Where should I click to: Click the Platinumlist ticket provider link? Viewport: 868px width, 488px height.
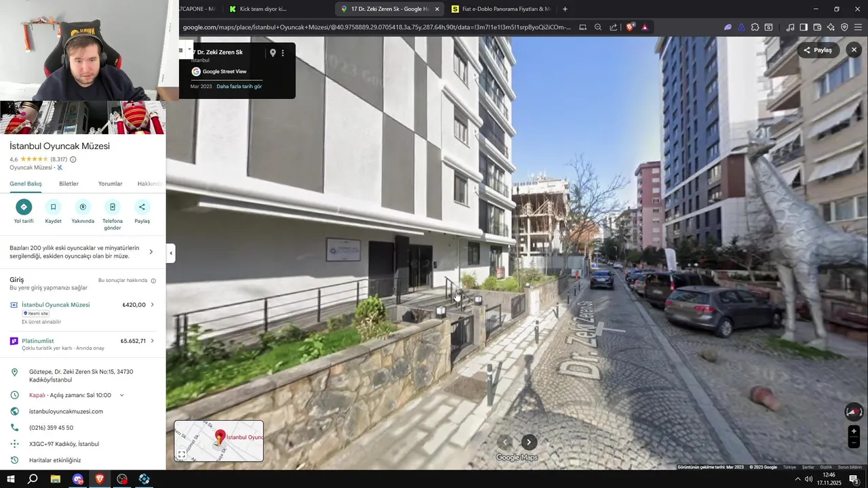pyautogui.click(x=37, y=341)
